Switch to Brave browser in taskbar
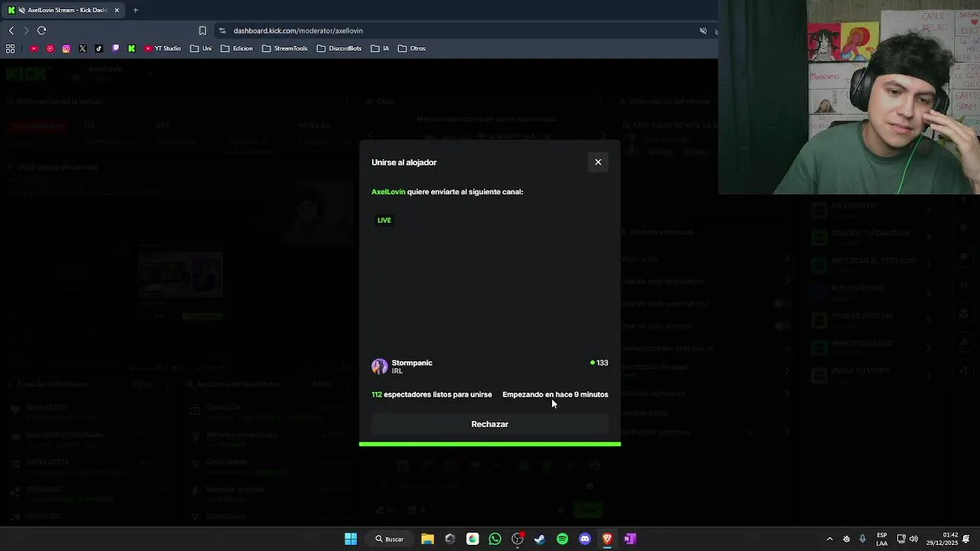 point(607,539)
